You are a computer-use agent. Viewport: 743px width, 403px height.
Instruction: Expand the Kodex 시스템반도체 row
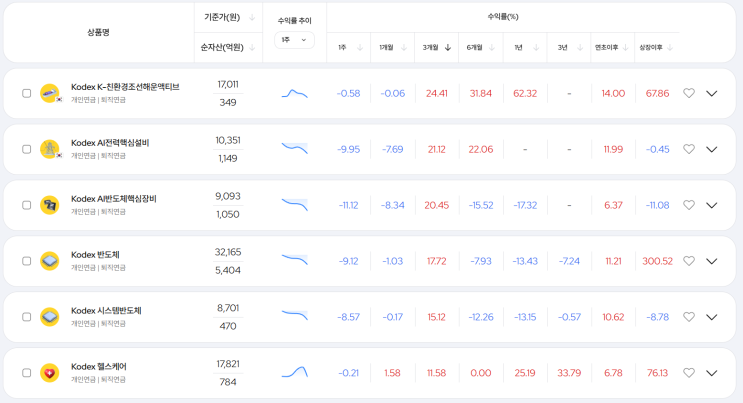tap(711, 317)
